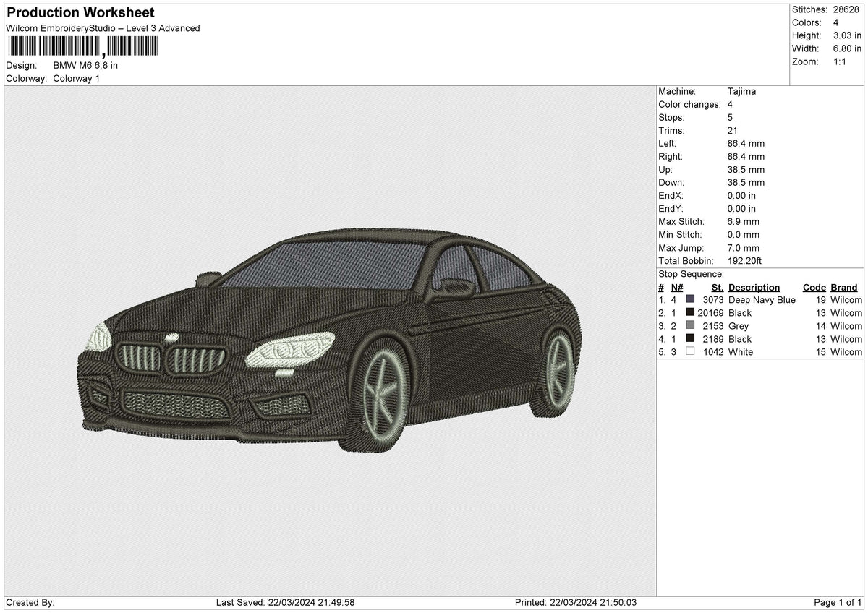Image resolution: width=868 pixels, height=613 pixels.
Task: Click the BMW M6 embroidery preview image
Action: pyautogui.click(x=331, y=340)
